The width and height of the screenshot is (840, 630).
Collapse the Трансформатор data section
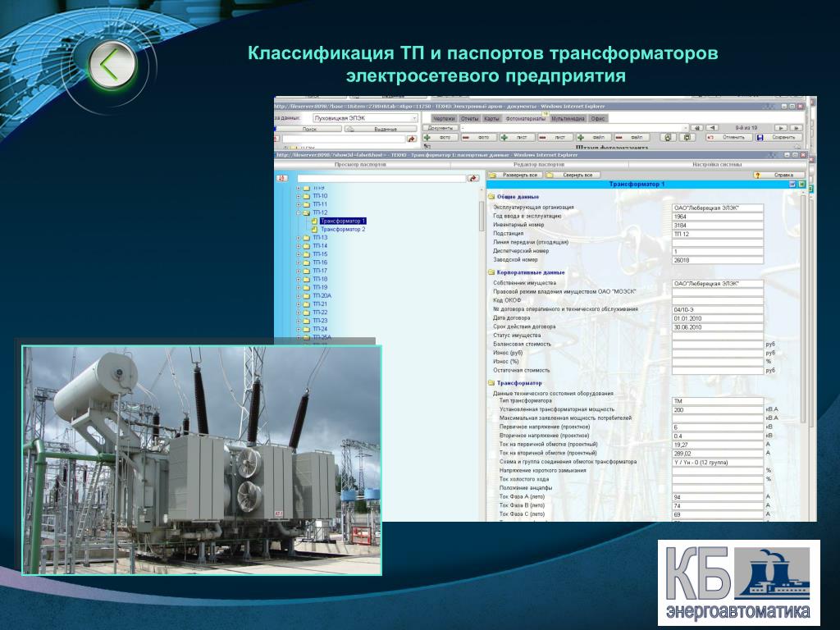491,383
